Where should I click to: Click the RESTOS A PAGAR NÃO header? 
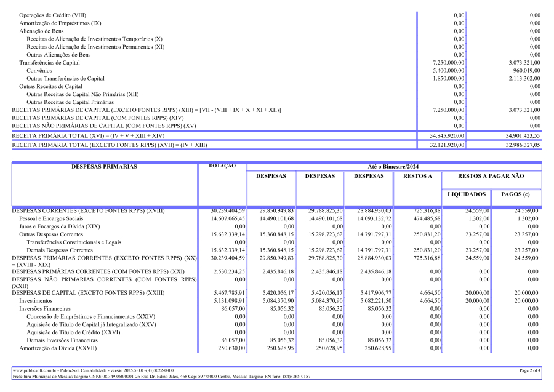coord(491,176)
